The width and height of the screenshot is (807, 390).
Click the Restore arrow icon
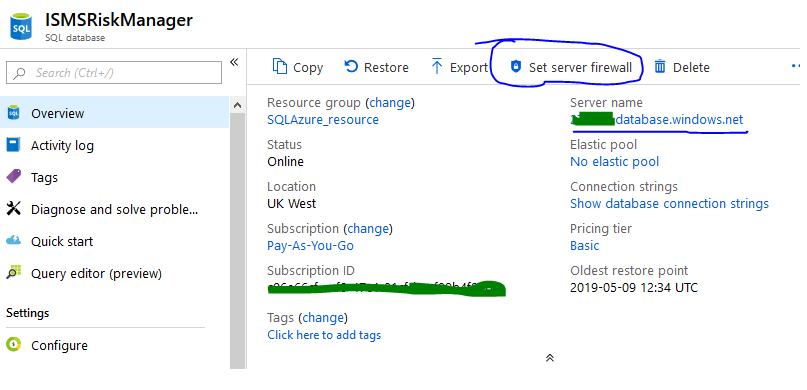coord(350,66)
